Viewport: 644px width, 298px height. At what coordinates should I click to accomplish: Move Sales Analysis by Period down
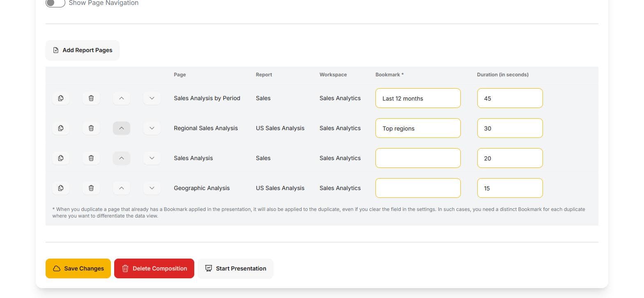(x=152, y=98)
